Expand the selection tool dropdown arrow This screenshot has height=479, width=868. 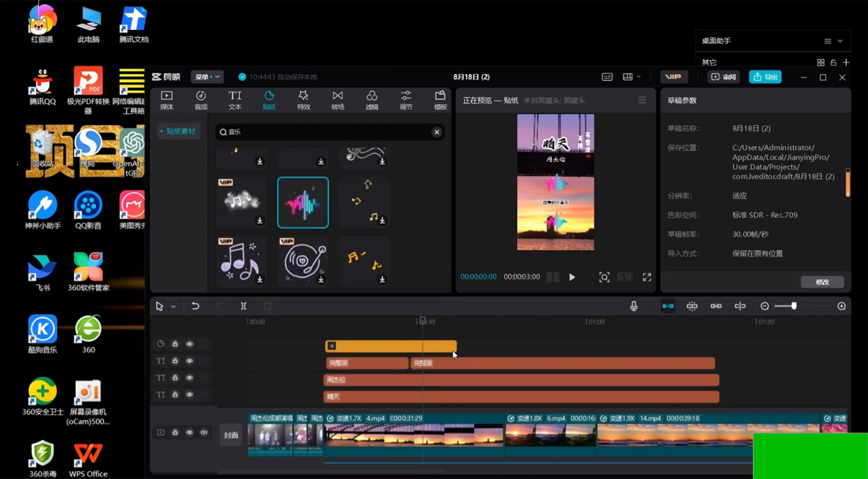pos(173,306)
